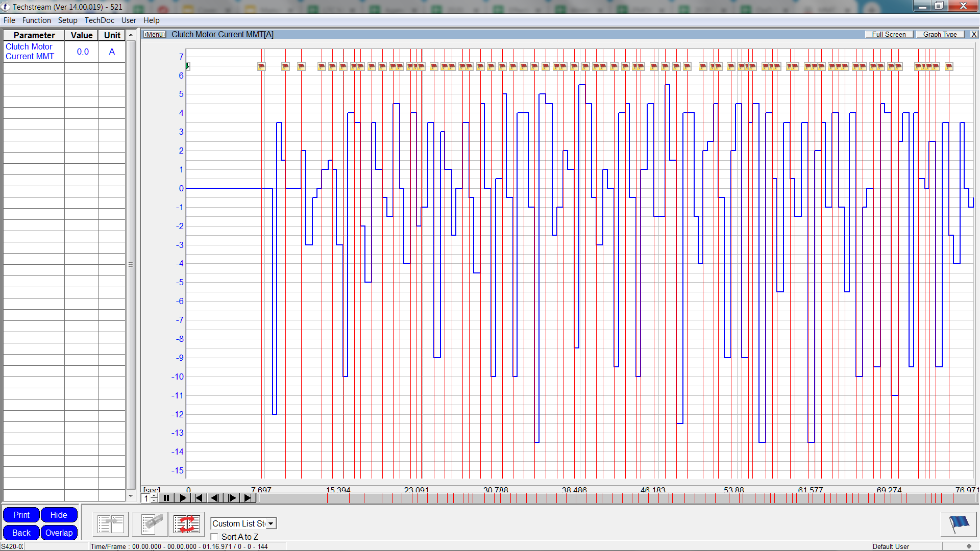Open the Custom List dropdown
Screen dimensions: 980x551
coord(271,523)
